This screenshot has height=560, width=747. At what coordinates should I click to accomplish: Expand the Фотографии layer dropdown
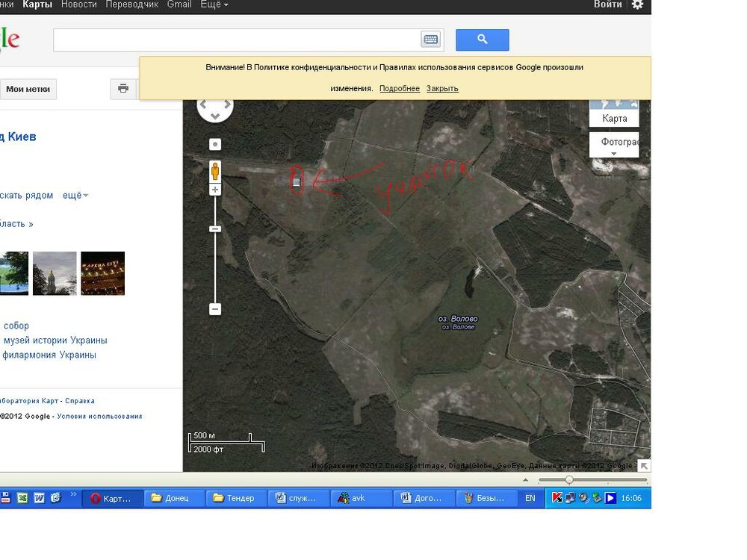click(x=614, y=145)
